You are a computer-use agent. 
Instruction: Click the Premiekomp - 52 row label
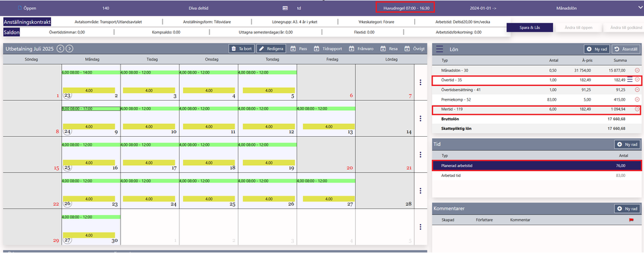(456, 99)
